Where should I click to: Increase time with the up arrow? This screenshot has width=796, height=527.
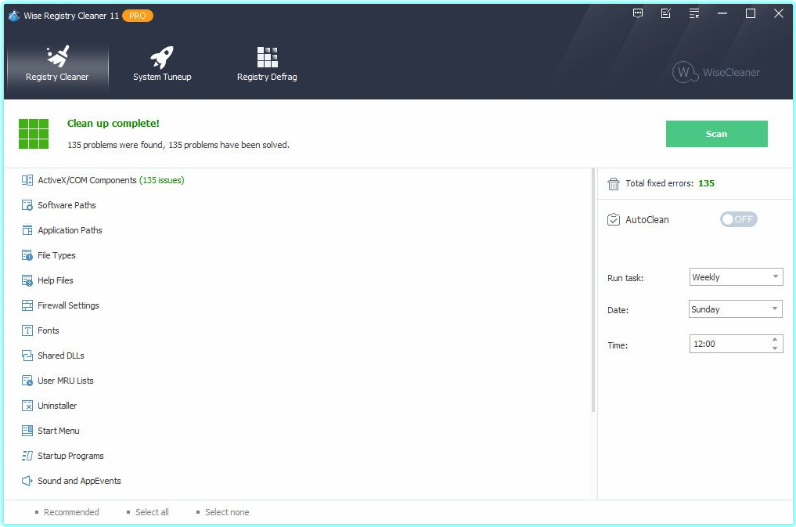click(775, 339)
